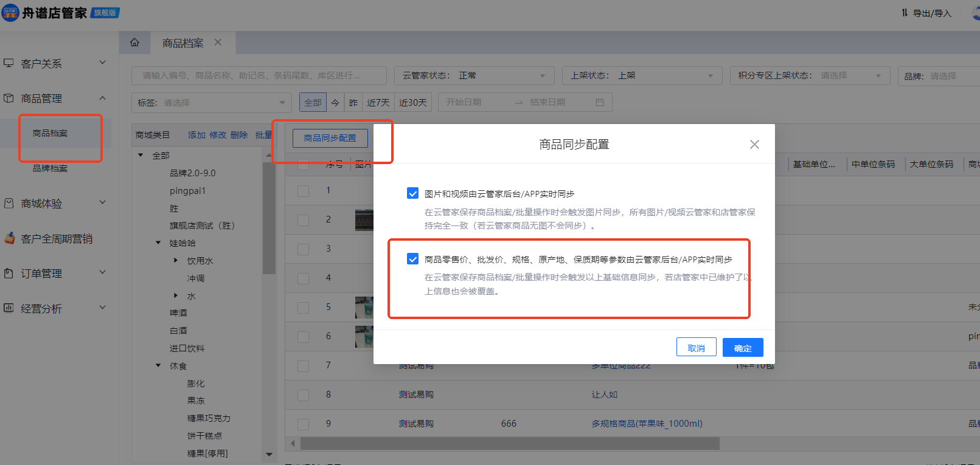Click the 确定 button in dialog

[742, 348]
